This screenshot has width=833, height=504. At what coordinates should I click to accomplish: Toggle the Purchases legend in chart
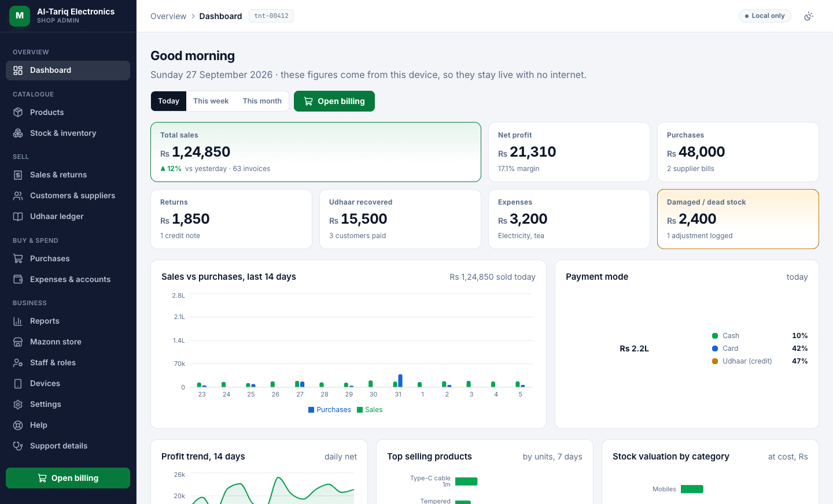tap(330, 410)
